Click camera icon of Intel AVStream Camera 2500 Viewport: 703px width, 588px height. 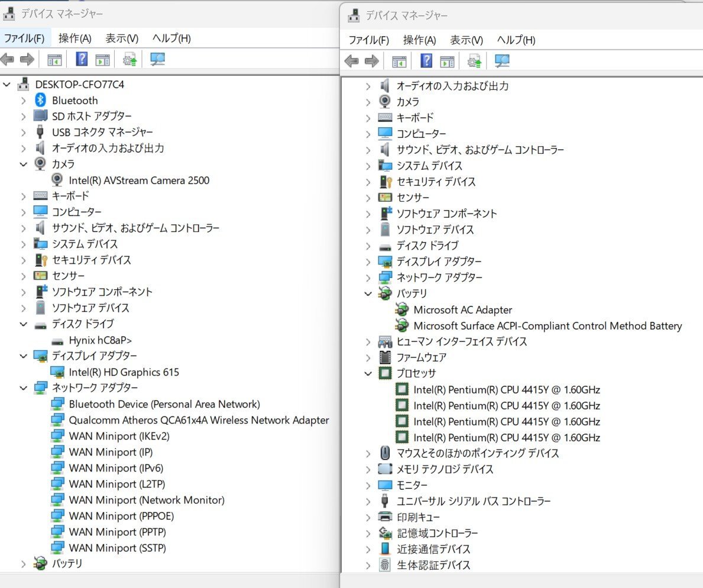[x=57, y=180]
